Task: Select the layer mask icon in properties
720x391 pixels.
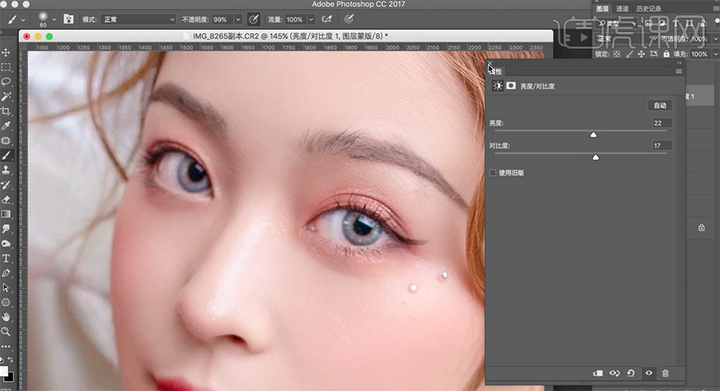Action: (x=511, y=86)
